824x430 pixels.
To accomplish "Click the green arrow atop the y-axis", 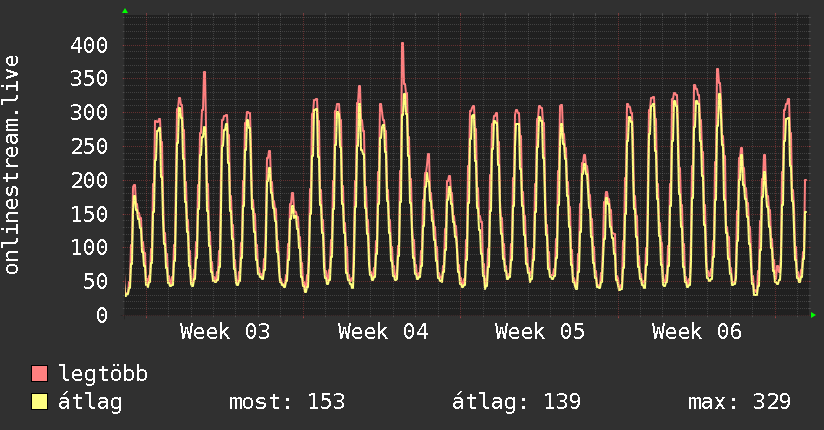I will pos(125,11).
